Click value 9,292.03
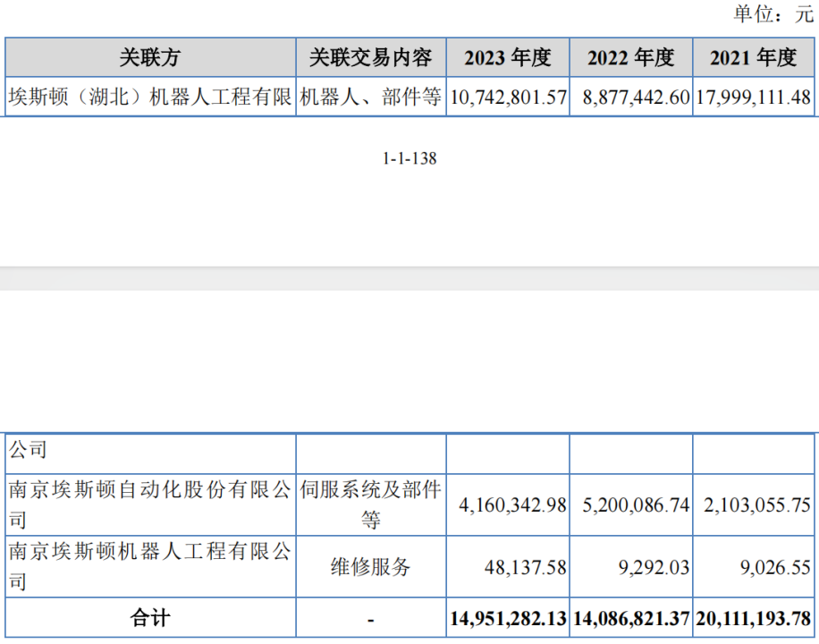The width and height of the screenshot is (819, 644). [654, 567]
